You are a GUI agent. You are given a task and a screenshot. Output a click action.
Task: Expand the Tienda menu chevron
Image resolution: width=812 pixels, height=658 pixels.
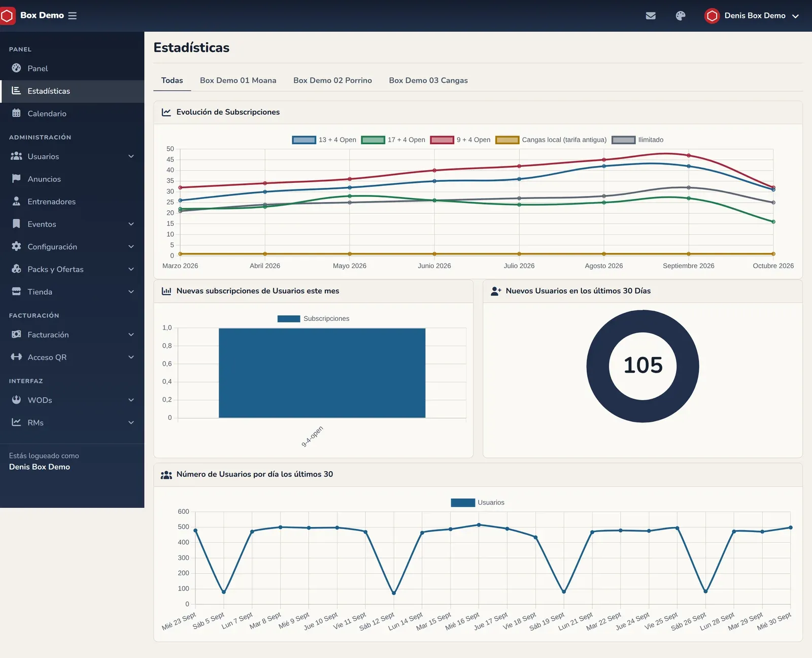[x=131, y=291]
